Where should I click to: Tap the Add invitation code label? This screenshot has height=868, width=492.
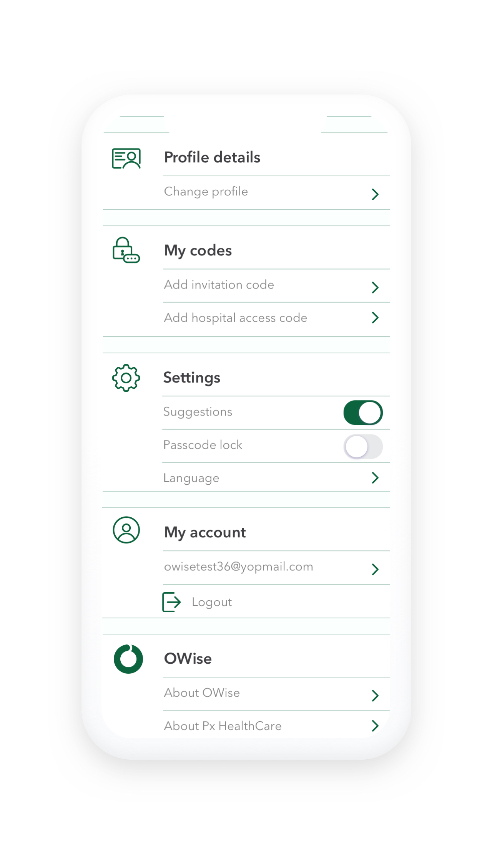(x=219, y=285)
